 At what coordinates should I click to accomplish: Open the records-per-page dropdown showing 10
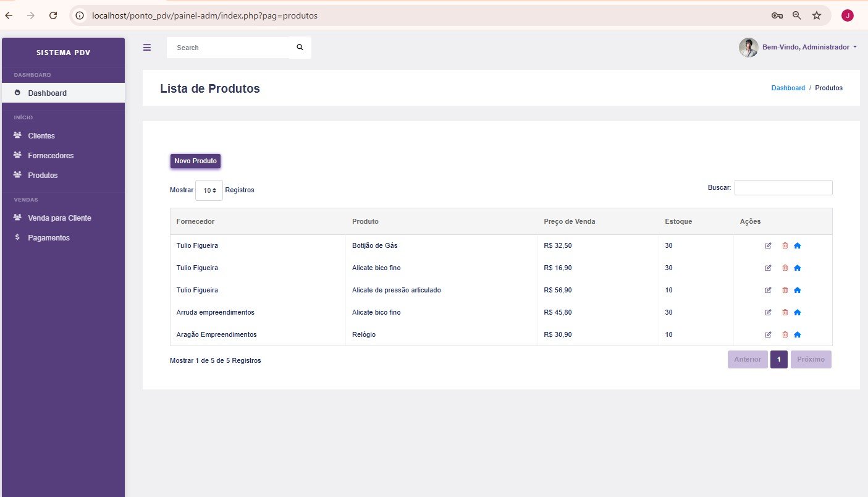point(209,190)
